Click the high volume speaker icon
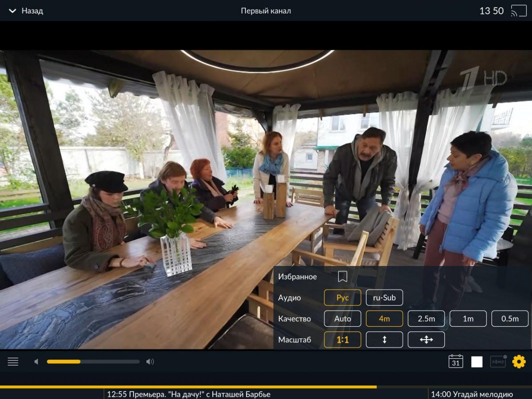 coord(150,362)
